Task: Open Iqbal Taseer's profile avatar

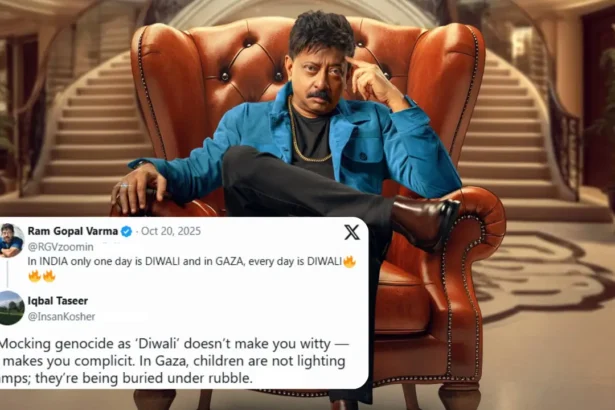Action: (11, 308)
